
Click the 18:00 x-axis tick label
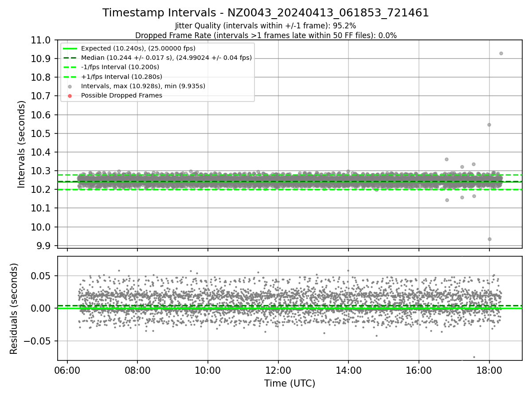pos(489,370)
